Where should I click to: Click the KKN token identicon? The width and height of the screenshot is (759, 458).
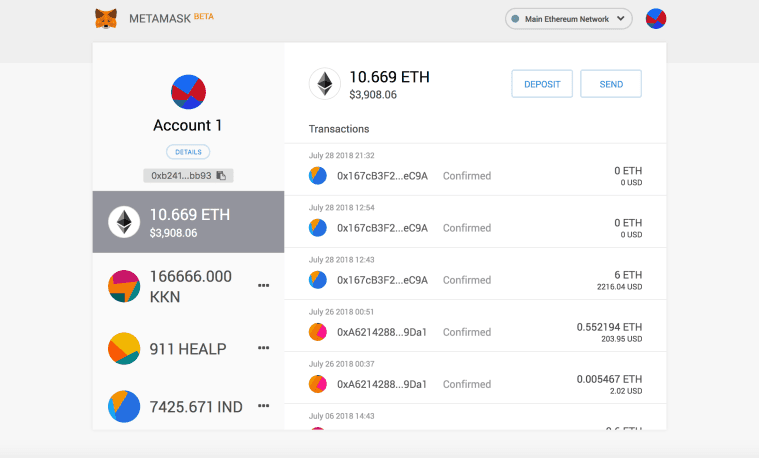124,286
